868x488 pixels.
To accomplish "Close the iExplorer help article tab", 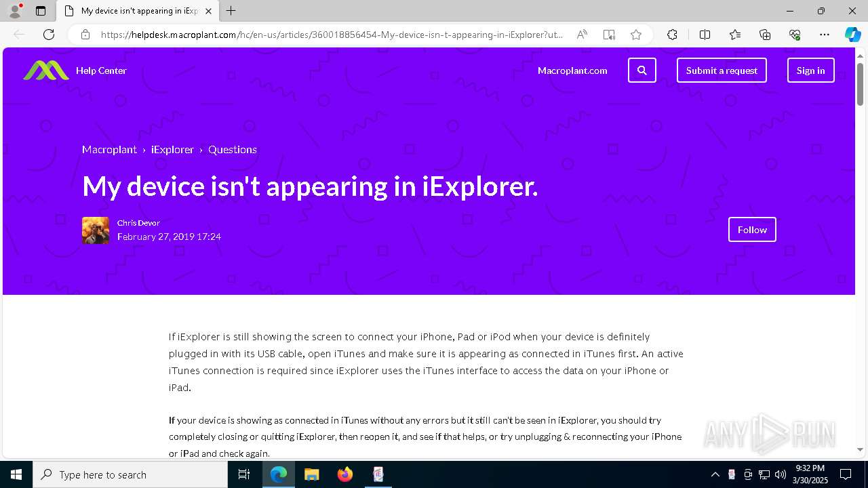I will click(208, 11).
